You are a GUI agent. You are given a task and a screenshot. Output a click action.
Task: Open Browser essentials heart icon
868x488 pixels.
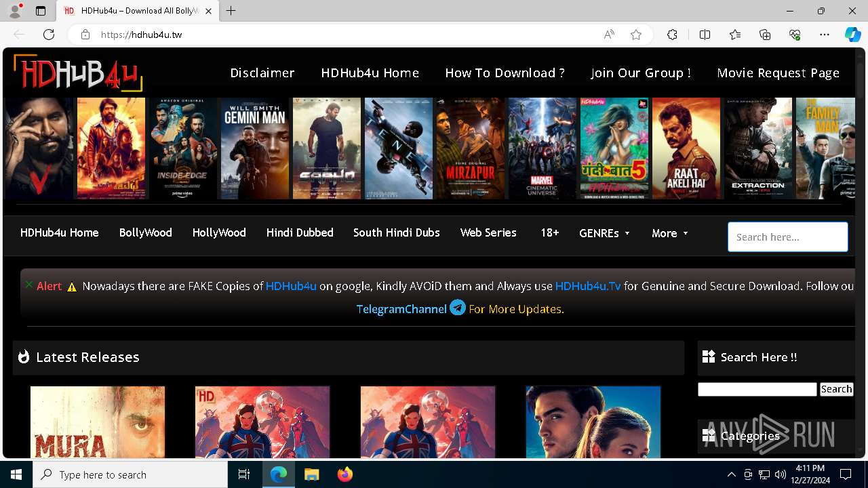795,35
